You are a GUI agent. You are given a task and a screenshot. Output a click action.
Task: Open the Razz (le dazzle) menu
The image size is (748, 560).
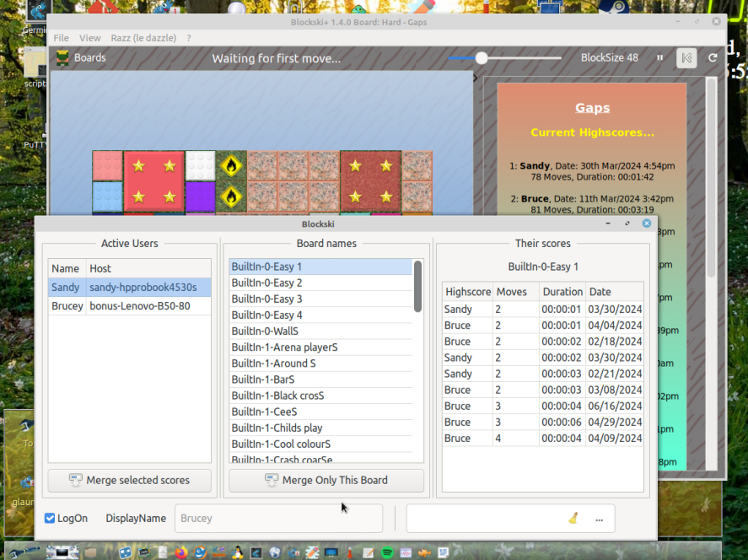pyautogui.click(x=143, y=38)
